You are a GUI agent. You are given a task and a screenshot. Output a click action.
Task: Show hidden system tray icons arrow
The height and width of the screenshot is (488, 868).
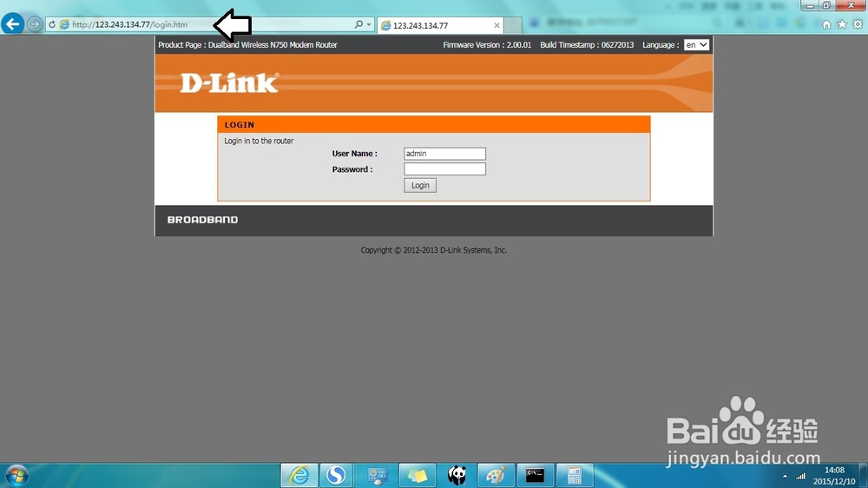point(785,477)
